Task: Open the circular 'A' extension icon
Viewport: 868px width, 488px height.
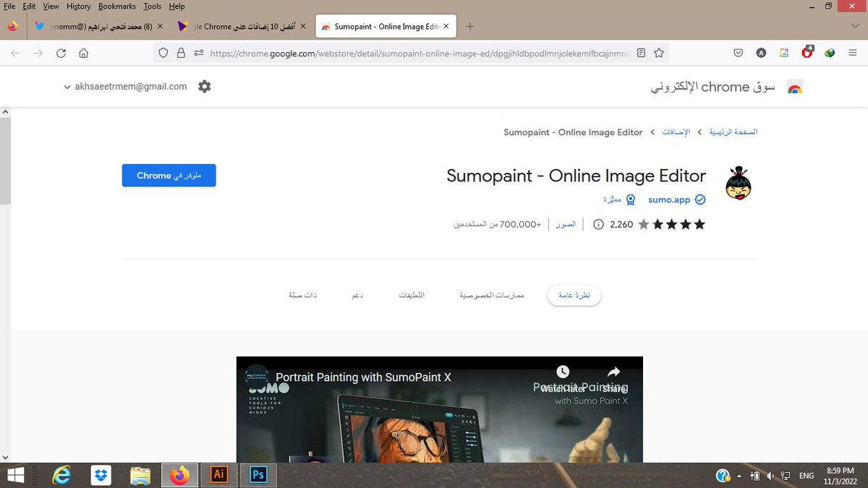Action: pos(761,53)
